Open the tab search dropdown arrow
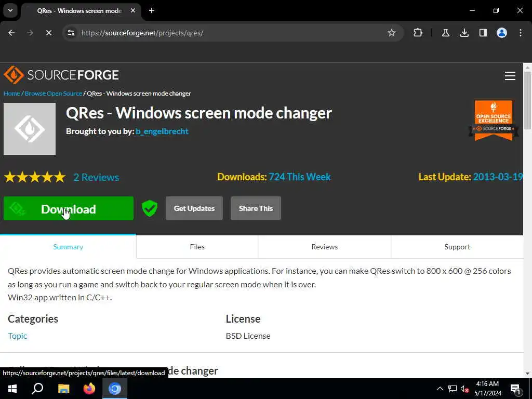532x399 pixels. point(10,10)
